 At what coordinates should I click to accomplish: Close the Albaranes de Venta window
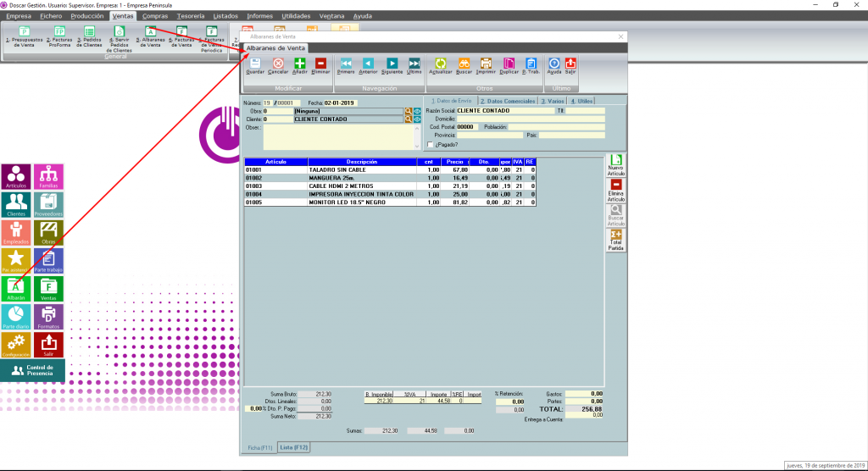pos(620,36)
